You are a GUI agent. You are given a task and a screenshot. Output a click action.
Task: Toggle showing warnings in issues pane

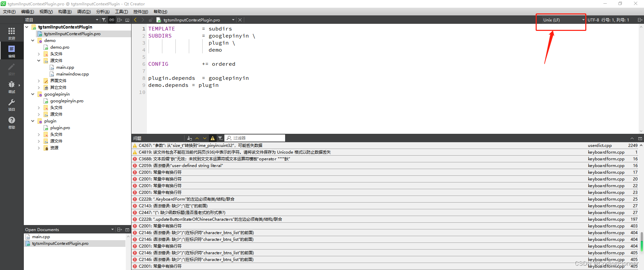[x=213, y=138]
